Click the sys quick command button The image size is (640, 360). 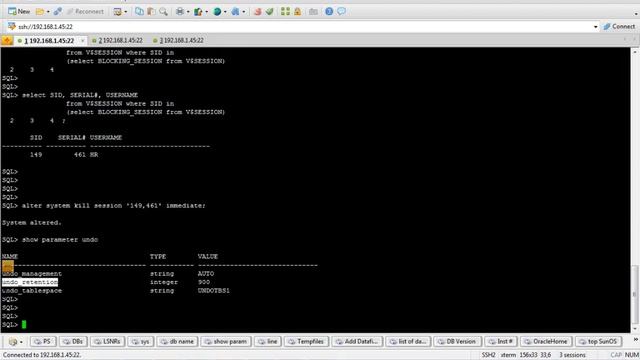point(140,341)
